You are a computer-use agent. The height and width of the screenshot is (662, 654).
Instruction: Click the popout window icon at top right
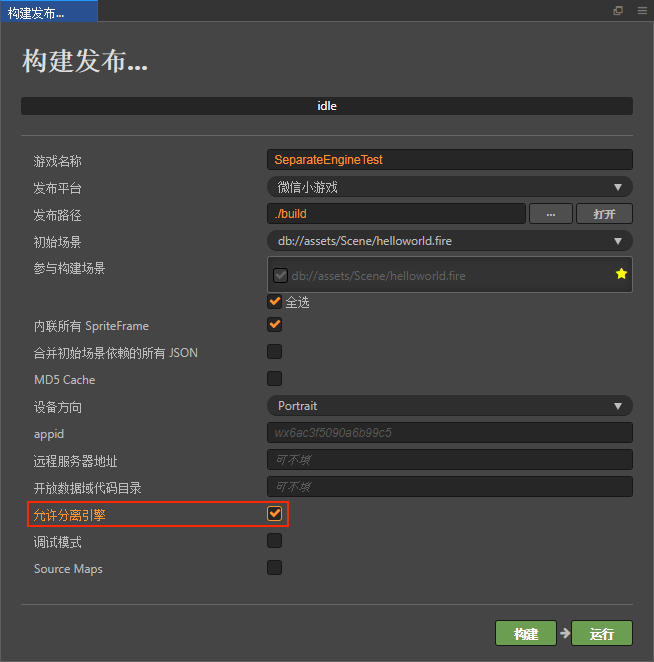click(x=618, y=11)
